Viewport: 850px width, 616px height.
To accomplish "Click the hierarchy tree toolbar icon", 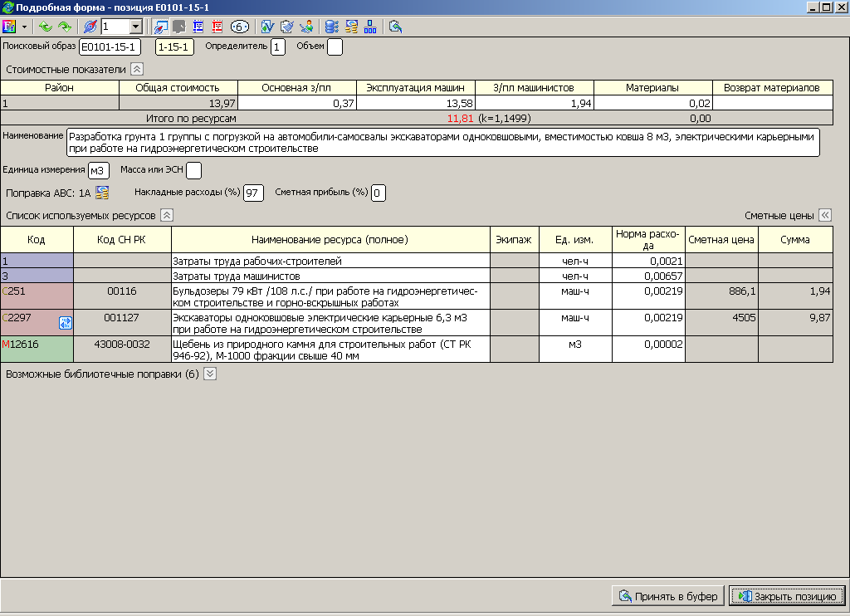I will (370, 27).
